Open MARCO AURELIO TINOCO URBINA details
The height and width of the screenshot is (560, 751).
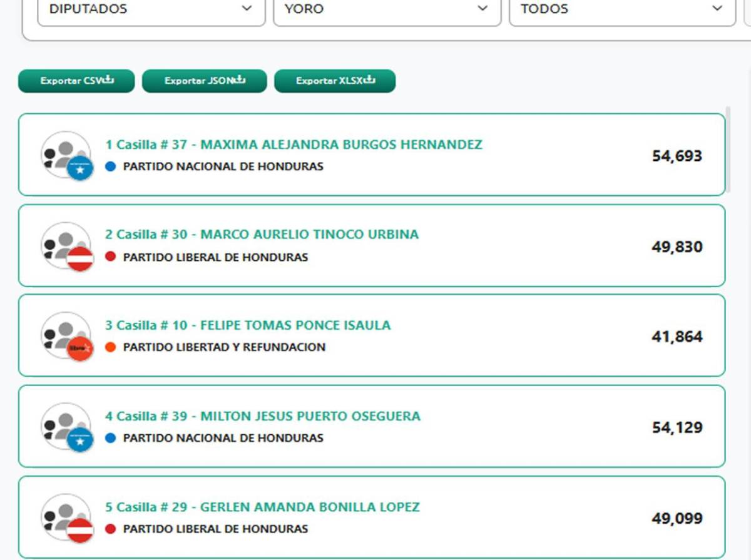pos(263,235)
